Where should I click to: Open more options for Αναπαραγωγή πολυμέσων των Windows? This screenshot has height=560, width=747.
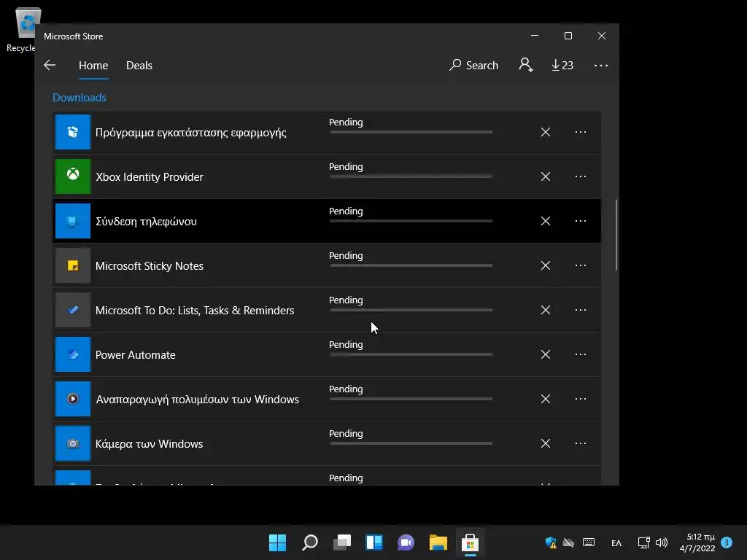pos(580,399)
